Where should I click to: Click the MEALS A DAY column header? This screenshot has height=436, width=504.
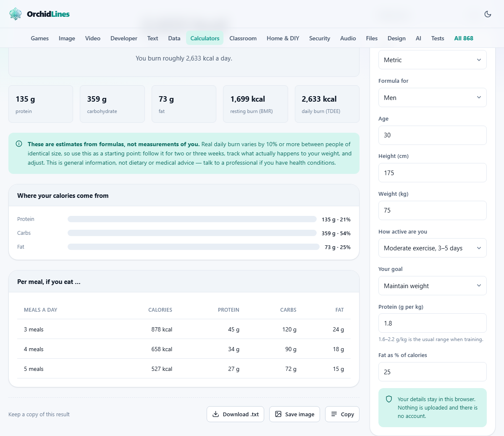pyautogui.click(x=40, y=310)
